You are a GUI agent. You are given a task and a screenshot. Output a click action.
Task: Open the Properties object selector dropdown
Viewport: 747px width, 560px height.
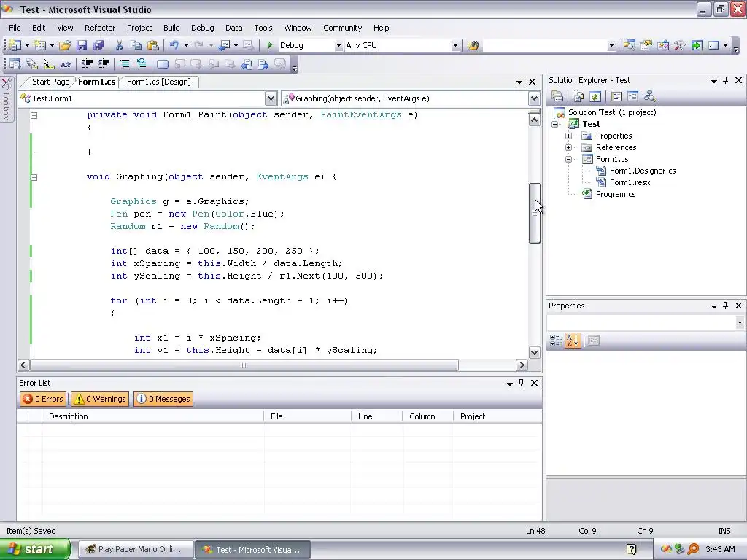point(740,322)
